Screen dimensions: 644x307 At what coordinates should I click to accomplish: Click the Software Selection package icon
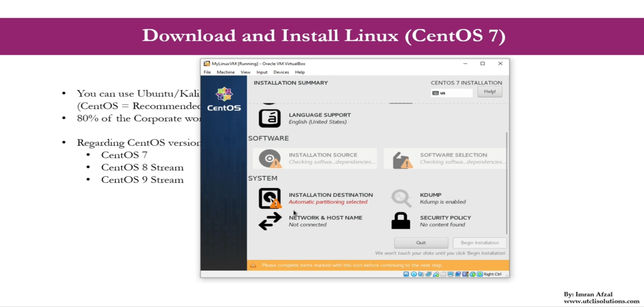coord(402,159)
